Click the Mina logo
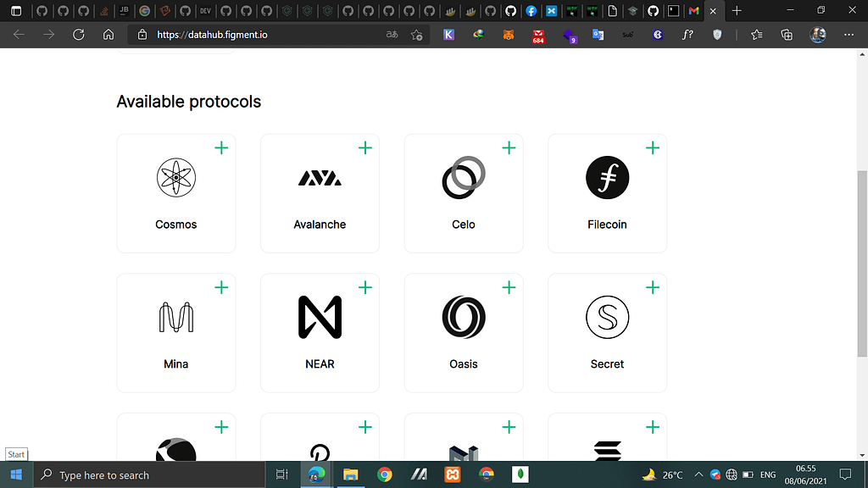Image resolution: width=868 pixels, height=488 pixels. click(x=176, y=317)
